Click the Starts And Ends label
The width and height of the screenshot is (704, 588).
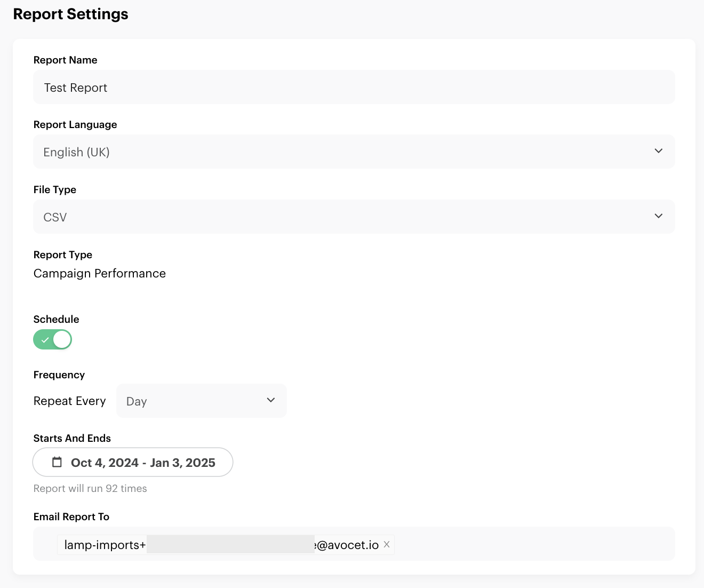72,439
